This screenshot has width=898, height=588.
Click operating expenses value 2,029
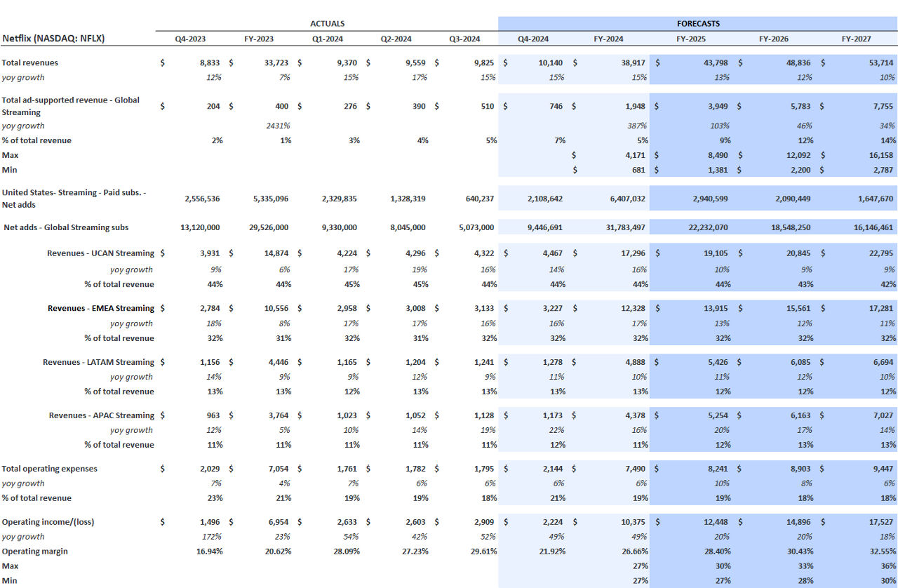(x=211, y=469)
